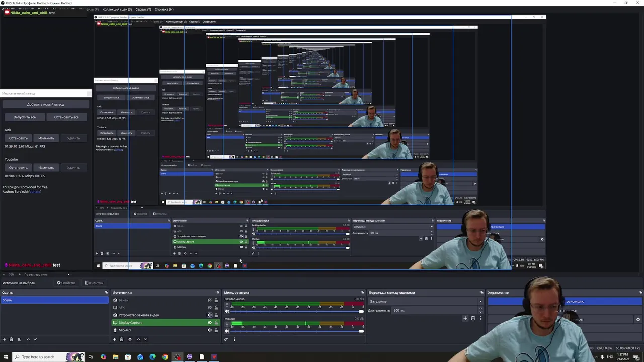Image resolution: width=644 pixels, height=362 pixels.
Task: Click Добавить новый вывод button
Action: pos(46,104)
